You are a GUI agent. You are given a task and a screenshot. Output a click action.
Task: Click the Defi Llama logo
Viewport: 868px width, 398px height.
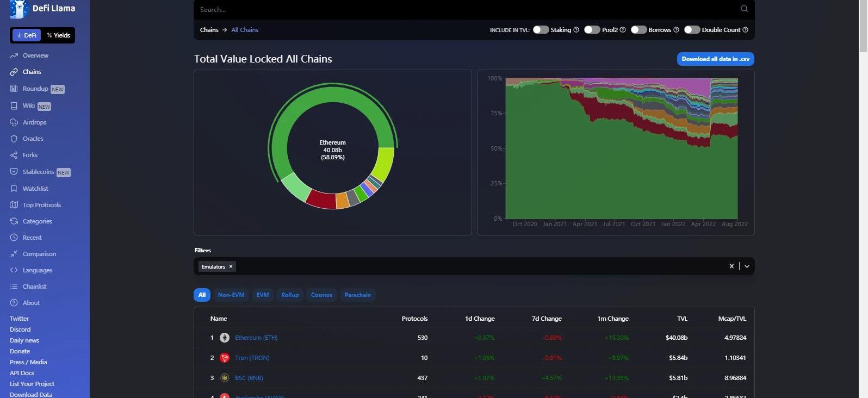[42, 9]
